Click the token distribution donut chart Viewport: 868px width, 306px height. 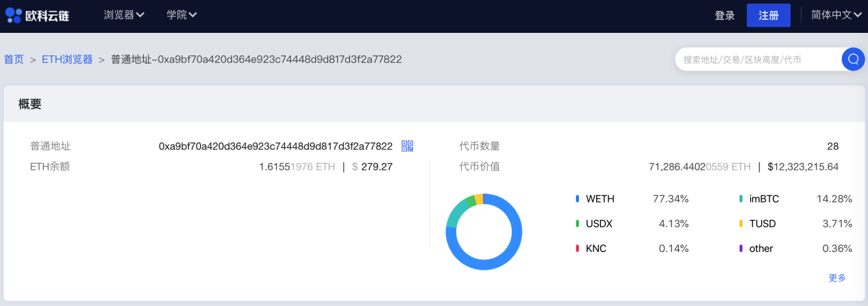(484, 231)
